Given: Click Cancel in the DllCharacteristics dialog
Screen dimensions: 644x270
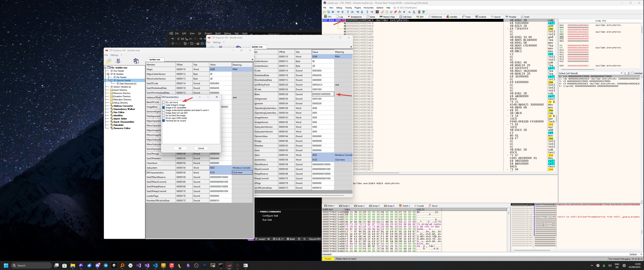Looking at the screenshot, I should click(x=201, y=148).
